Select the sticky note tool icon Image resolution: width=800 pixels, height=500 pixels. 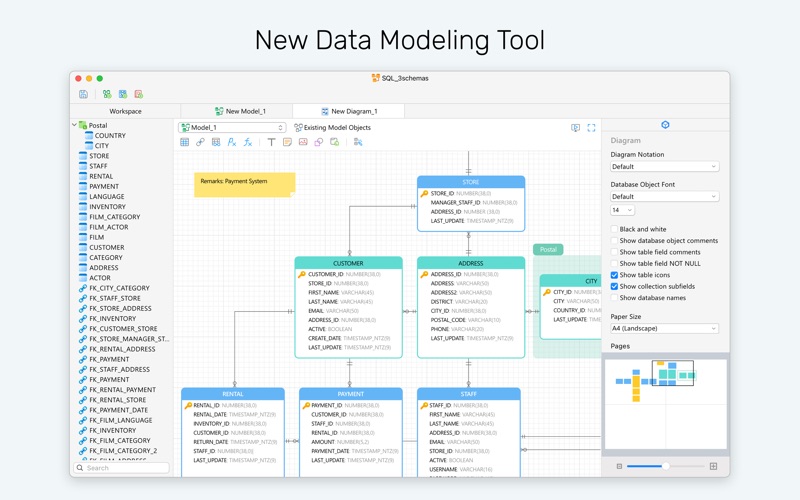coord(287,142)
